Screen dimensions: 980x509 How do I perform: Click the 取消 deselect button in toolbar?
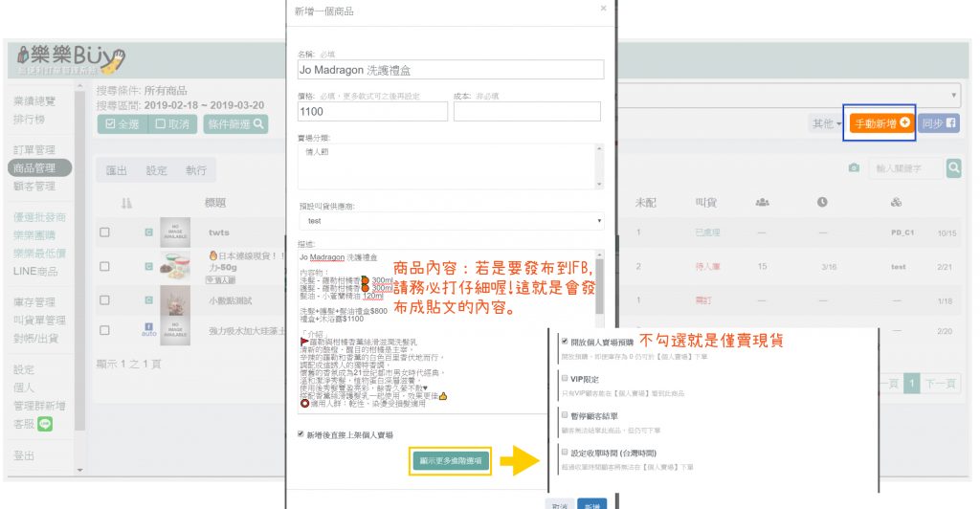(x=172, y=124)
